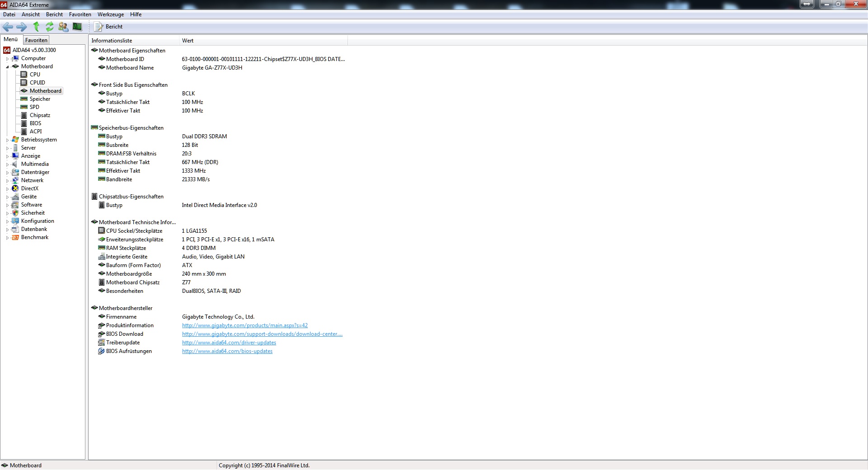The image size is (868, 470).
Task: Go up one level with green arrow
Action: (36, 27)
